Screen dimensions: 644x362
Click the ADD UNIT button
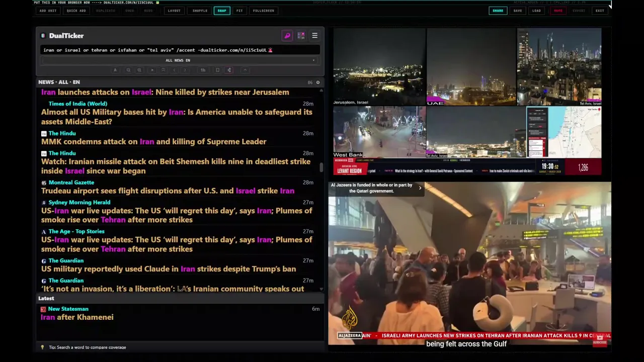48,11
